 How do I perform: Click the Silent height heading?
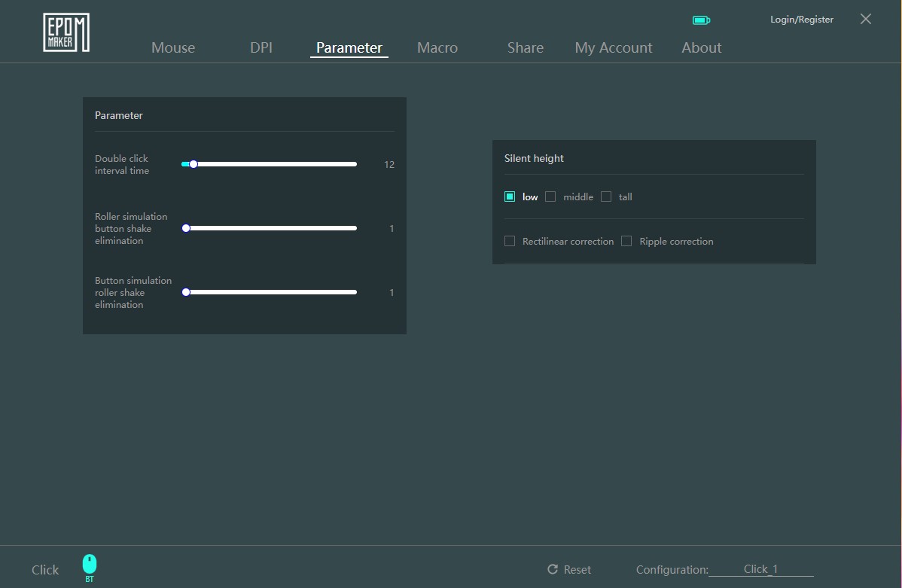(534, 158)
